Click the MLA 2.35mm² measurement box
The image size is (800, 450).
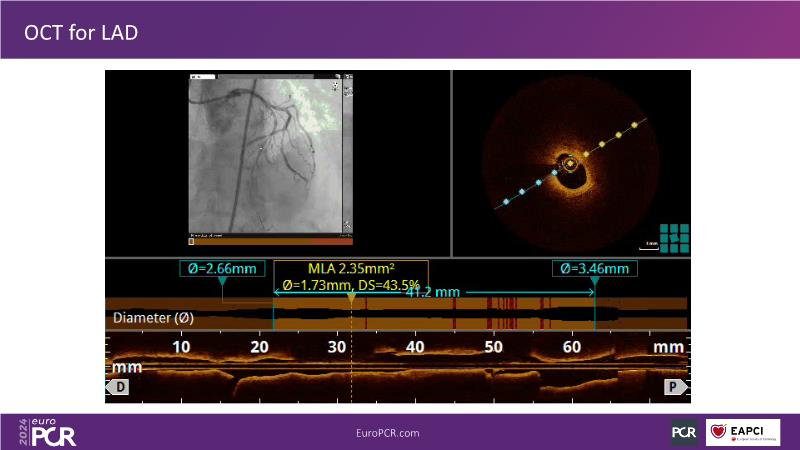click(x=350, y=275)
